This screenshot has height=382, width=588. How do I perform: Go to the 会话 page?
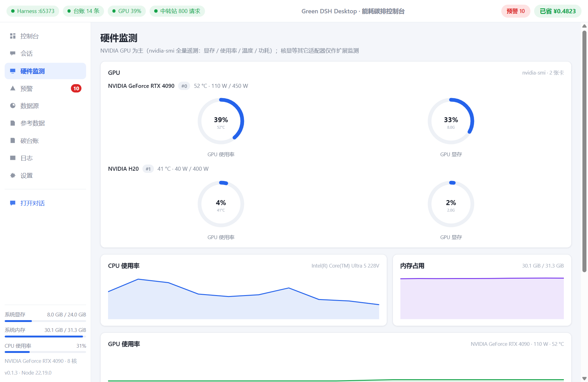(x=45, y=54)
